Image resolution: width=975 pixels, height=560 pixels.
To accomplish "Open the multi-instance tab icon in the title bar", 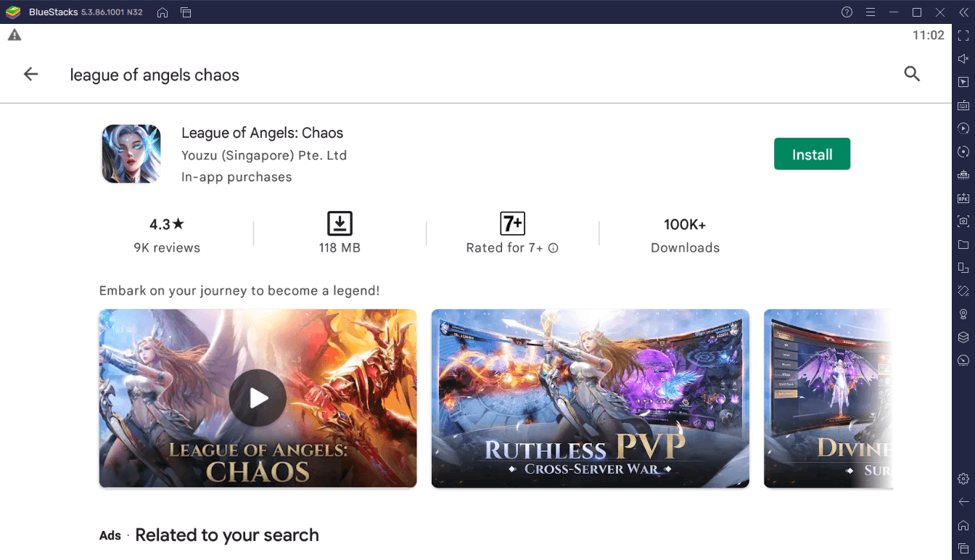I will pos(186,12).
